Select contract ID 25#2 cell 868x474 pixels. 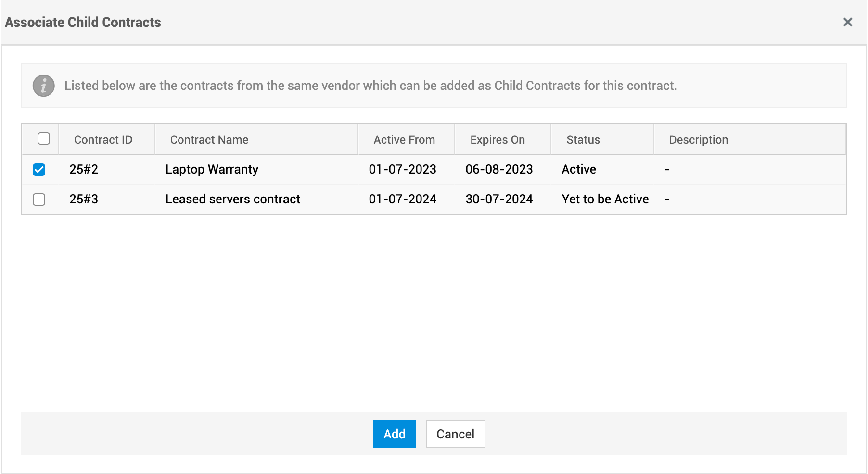[84, 170]
